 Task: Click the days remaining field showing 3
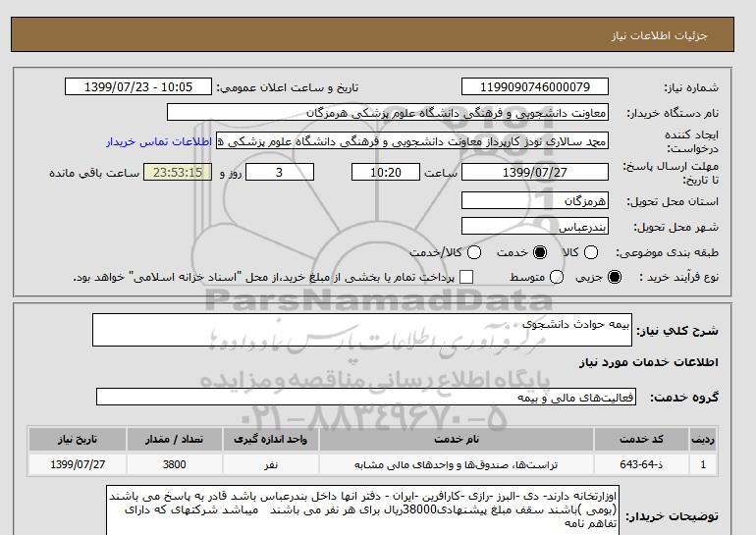coord(280,172)
